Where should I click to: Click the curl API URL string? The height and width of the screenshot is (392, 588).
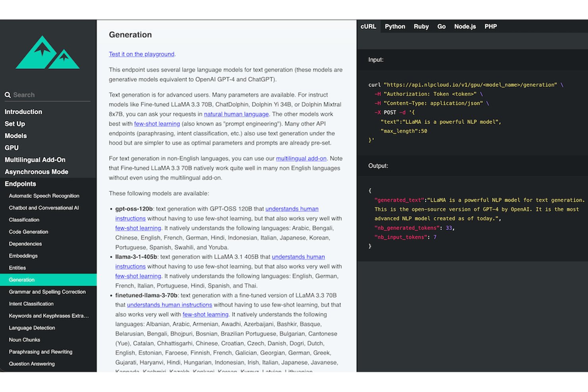(470, 85)
